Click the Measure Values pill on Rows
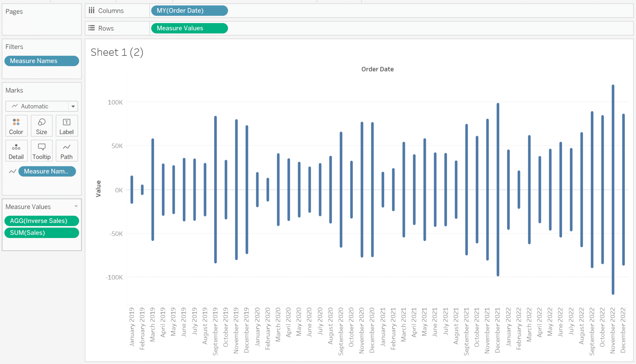 [189, 28]
